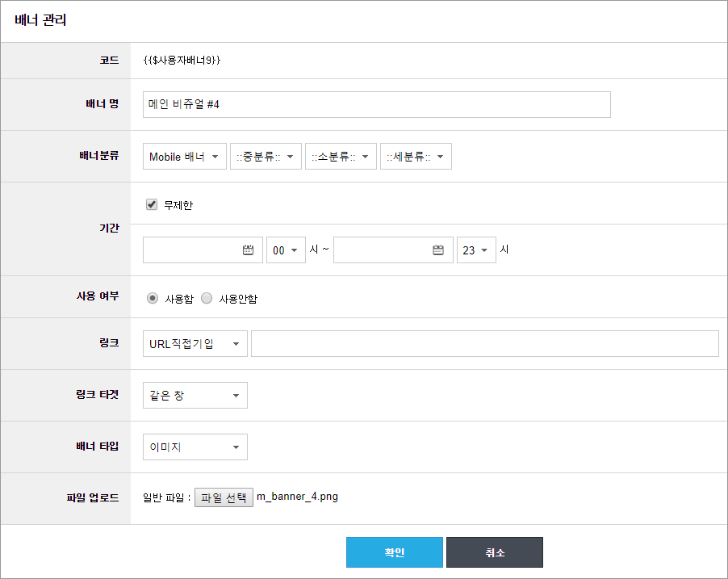This screenshot has width=728, height=579.
Task: Click the link URL input field
Action: [485, 344]
